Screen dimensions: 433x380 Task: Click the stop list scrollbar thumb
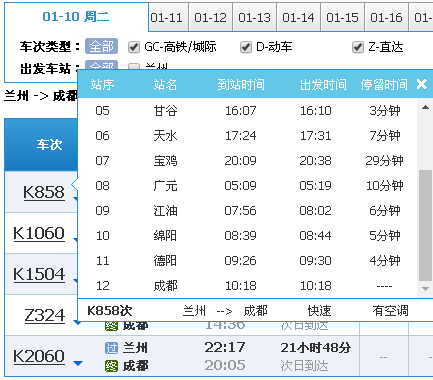pos(425,225)
